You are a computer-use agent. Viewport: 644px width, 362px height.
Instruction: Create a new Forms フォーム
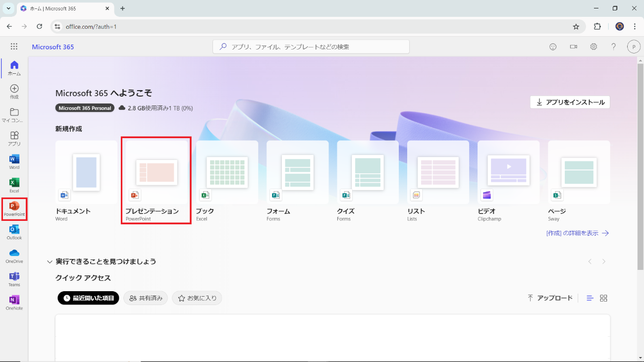[297, 181]
